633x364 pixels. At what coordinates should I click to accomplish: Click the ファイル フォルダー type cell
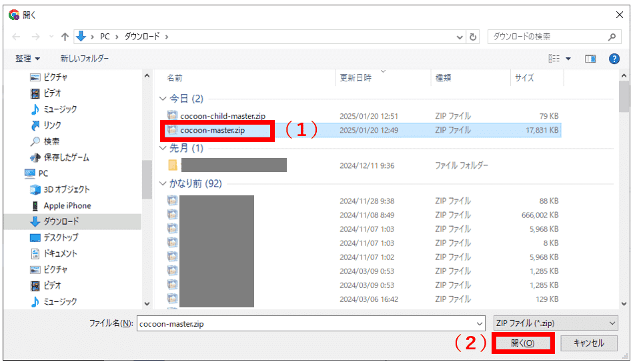tap(462, 165)
